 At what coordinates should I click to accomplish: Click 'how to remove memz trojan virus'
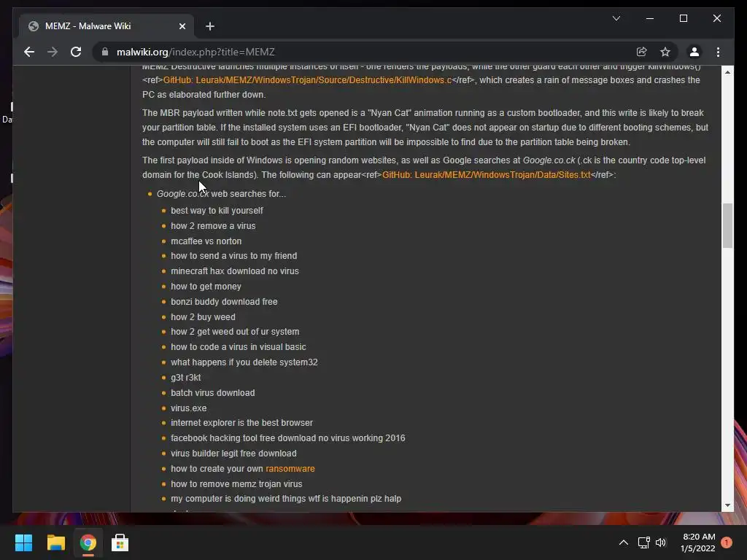(x=236, y=484)
